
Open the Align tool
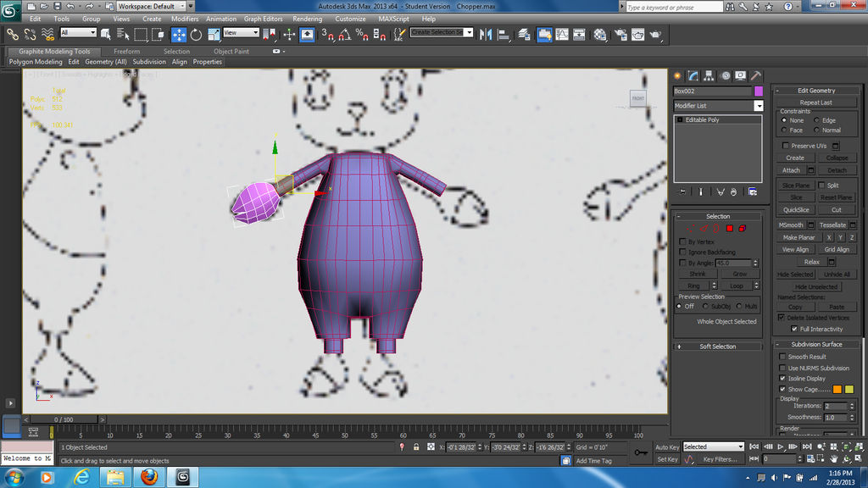504,34
